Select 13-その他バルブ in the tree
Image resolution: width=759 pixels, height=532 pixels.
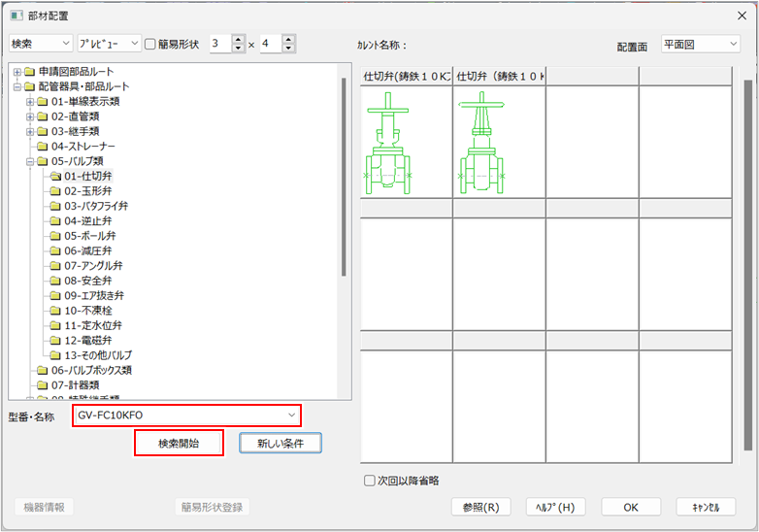(x=98, y=355)
